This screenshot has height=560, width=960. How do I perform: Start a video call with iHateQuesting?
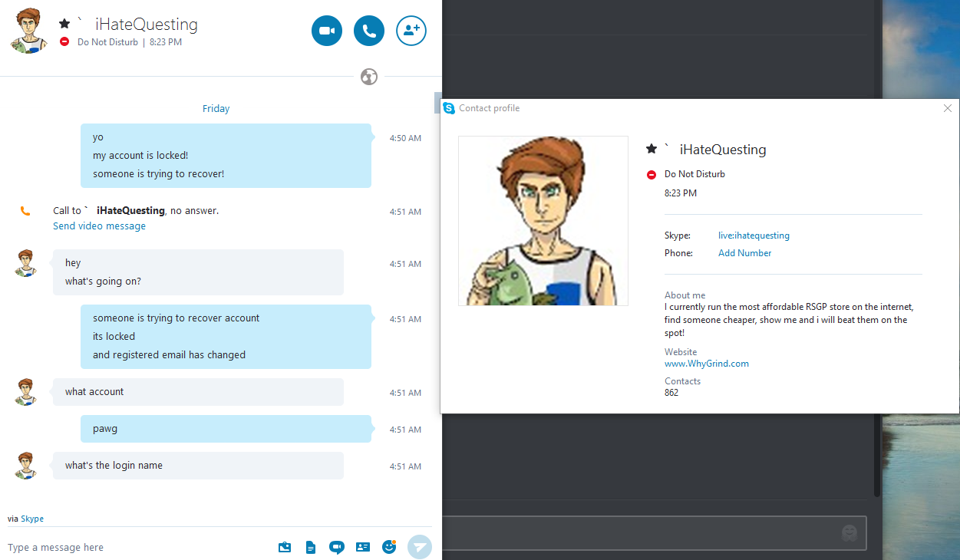click(327, 31)
